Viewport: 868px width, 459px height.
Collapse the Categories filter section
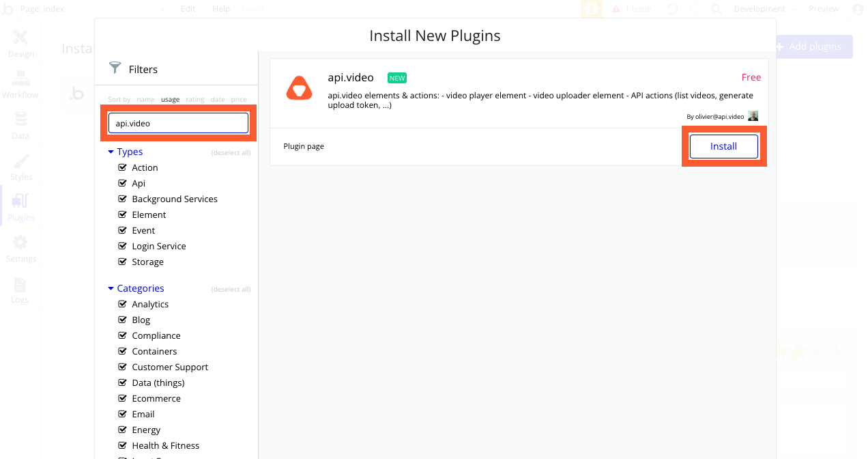[x=111, y=288]
